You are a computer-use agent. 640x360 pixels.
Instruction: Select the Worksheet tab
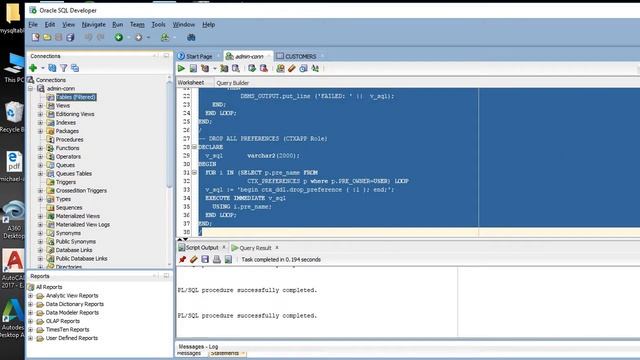click(x=191, y=82)
